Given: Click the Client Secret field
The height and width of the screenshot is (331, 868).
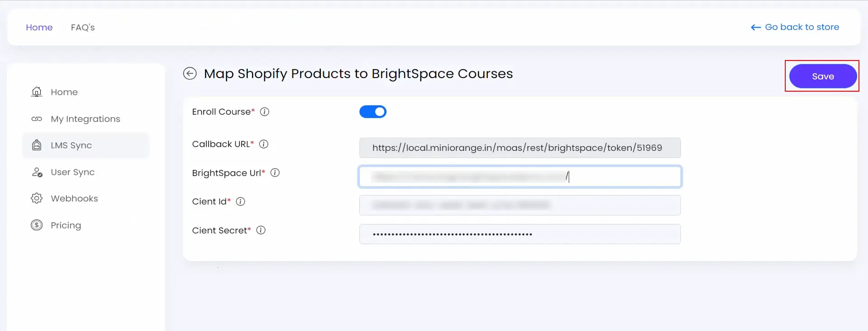Looking at the screenshot, I should 520,234.
